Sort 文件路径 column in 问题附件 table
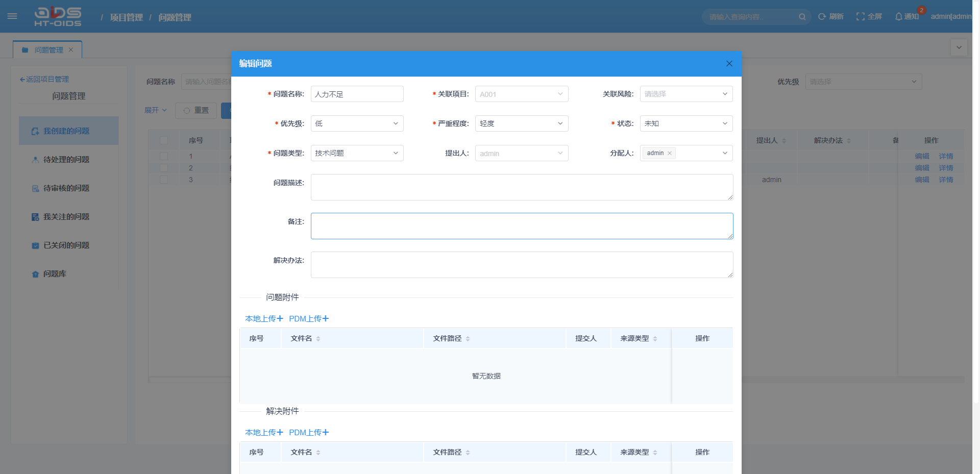Viewport: 980px width, 474px height. coord(468,339)
